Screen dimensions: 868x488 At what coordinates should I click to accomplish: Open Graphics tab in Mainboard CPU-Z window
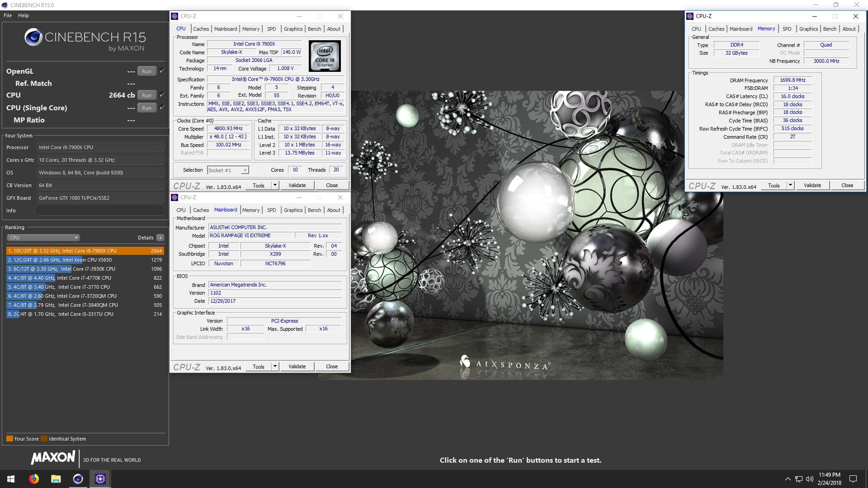(293, 210)
